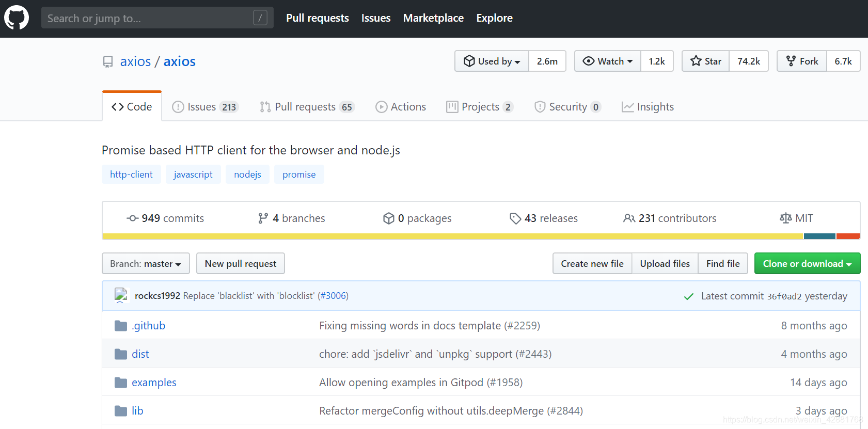
Task: Open the axios owner link
Action: [x=135, y=61]
